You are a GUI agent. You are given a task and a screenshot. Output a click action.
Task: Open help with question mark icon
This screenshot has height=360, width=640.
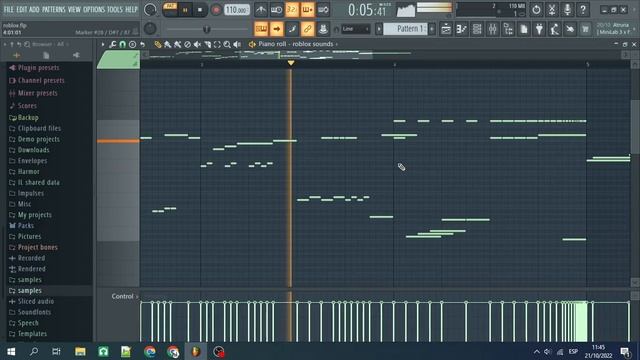583,9
